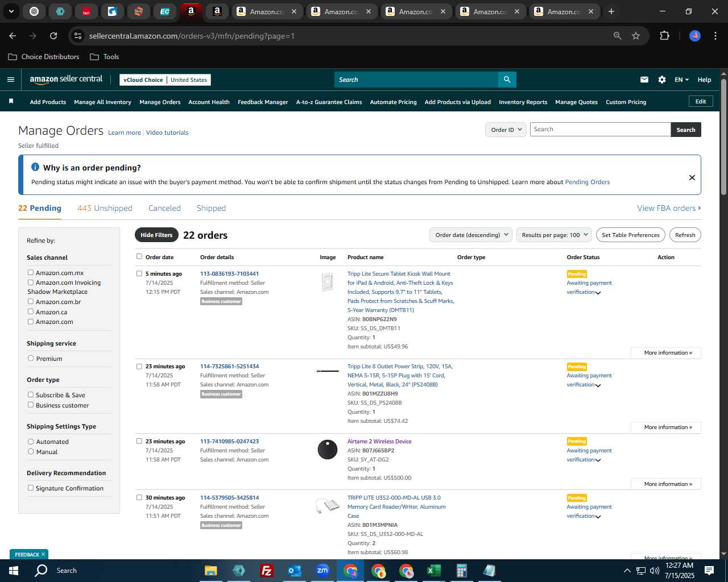Click the zoom magnifier icon in address bar
The image size is (728, 582).
click(618, 36)
